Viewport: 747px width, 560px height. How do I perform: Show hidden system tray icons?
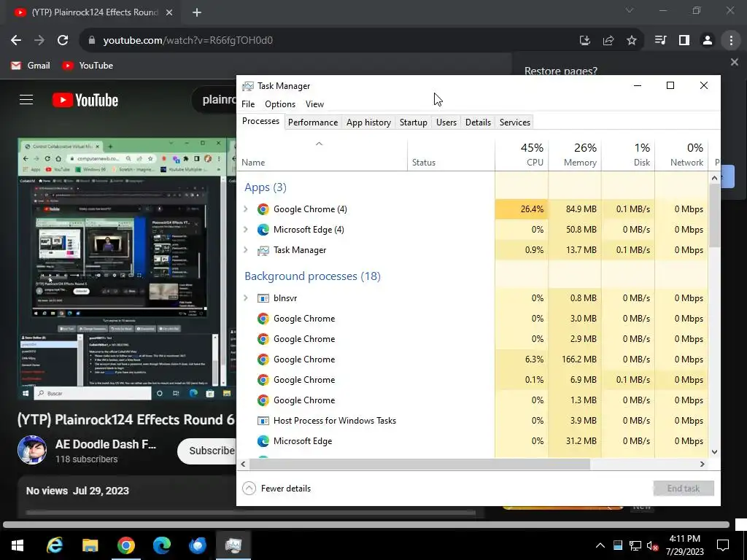point(600,545)
